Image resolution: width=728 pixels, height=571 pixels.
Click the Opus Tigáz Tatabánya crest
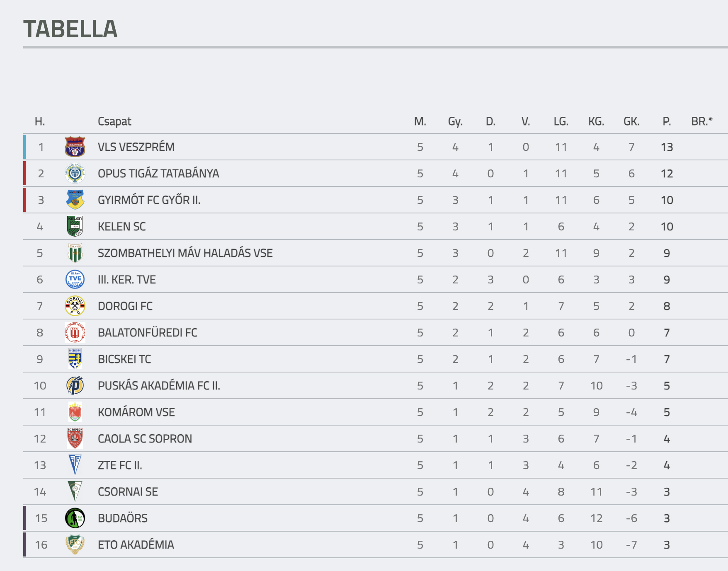(75, 174)
